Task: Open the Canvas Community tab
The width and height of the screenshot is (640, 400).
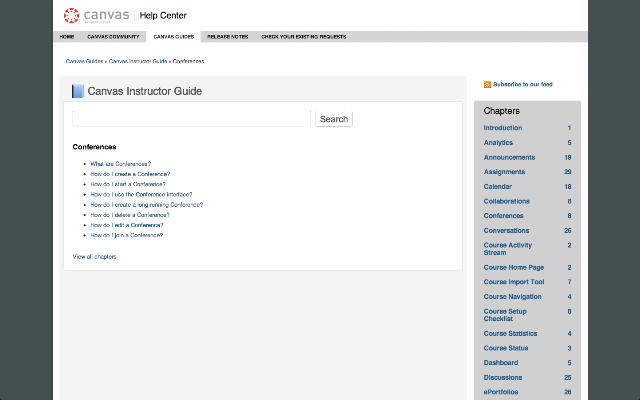Action: (113, 37)
